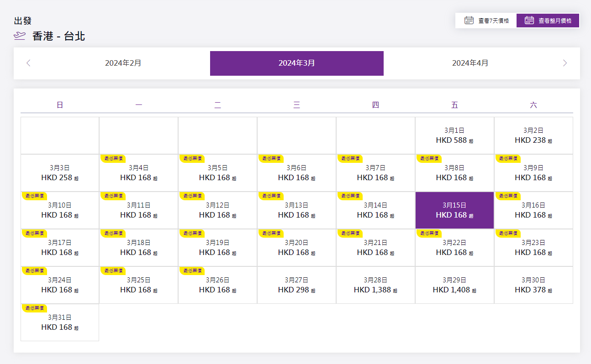Switch to the 2024年4月 tab
Image resolution: width=591 pixels, height=364 pixels.
[x=470, y=63]
